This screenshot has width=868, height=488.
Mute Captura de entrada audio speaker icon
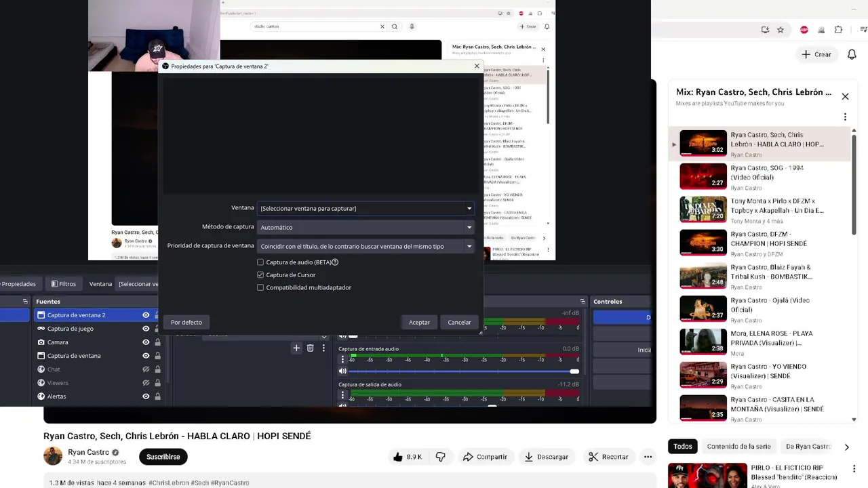pyautogui.click(x=342, y=371)
